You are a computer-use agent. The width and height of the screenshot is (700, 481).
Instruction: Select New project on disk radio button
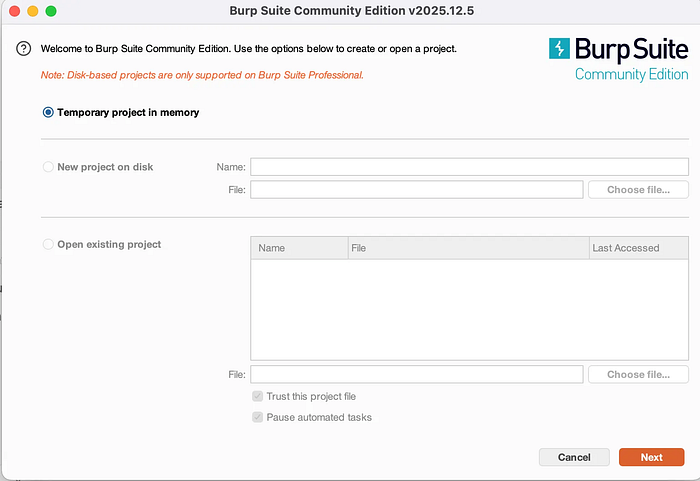click(48, 167)
